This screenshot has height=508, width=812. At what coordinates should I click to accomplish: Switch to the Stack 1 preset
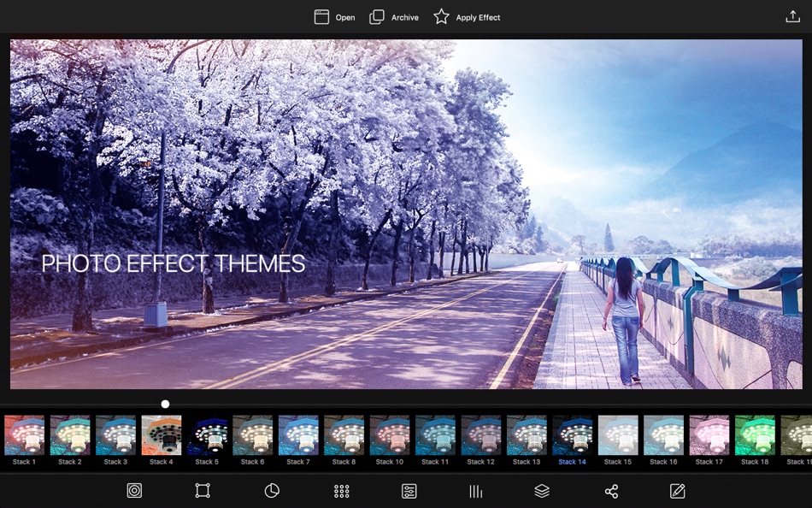(25, 438)
